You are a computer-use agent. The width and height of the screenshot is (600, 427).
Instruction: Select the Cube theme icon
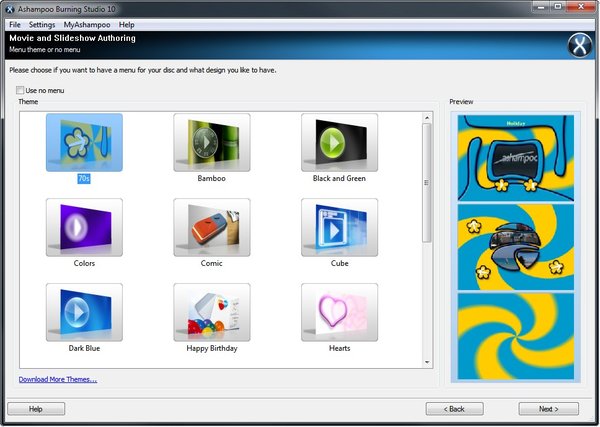(339, 227)
